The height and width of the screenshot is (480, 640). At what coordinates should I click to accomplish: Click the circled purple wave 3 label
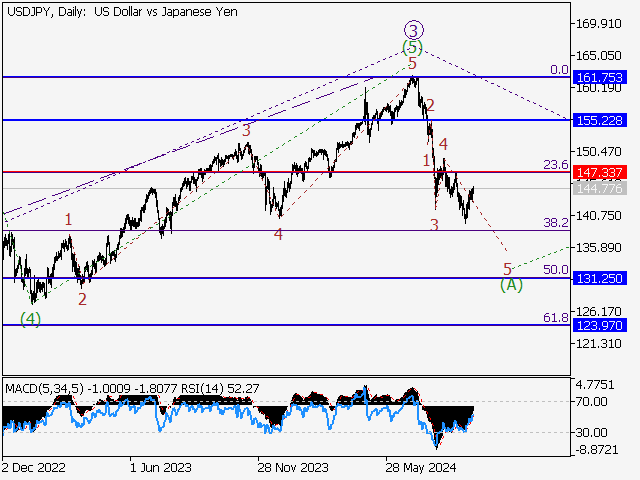(414, 31)
